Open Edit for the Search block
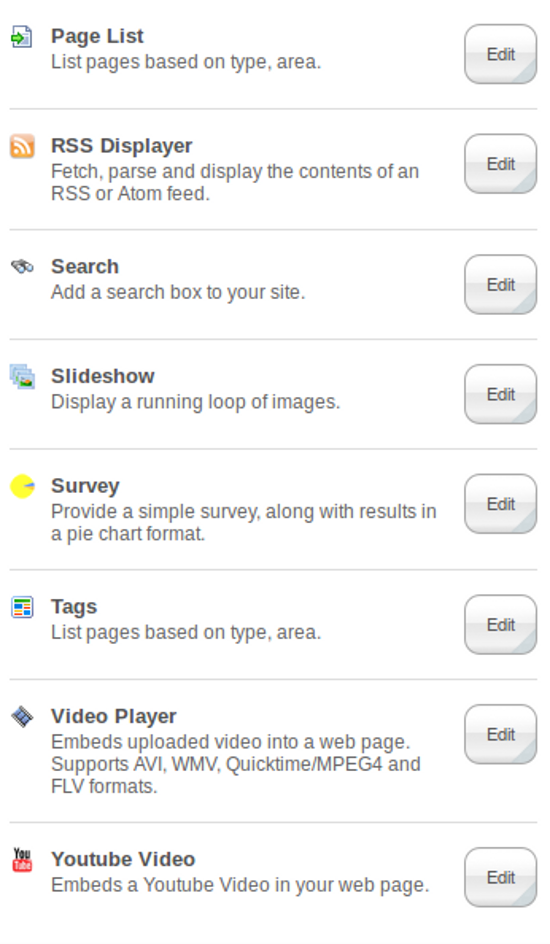550x944 pixels. coord(500,285)
